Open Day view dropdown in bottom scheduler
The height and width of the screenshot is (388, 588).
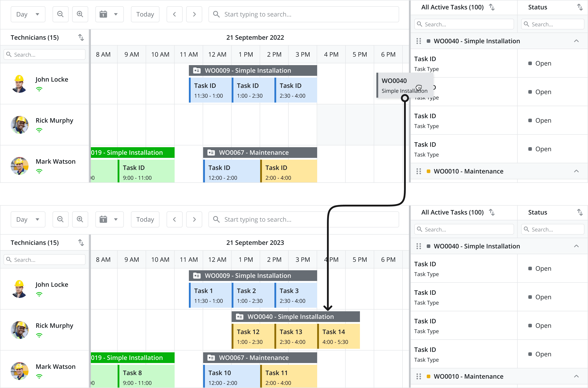(28, 219)
